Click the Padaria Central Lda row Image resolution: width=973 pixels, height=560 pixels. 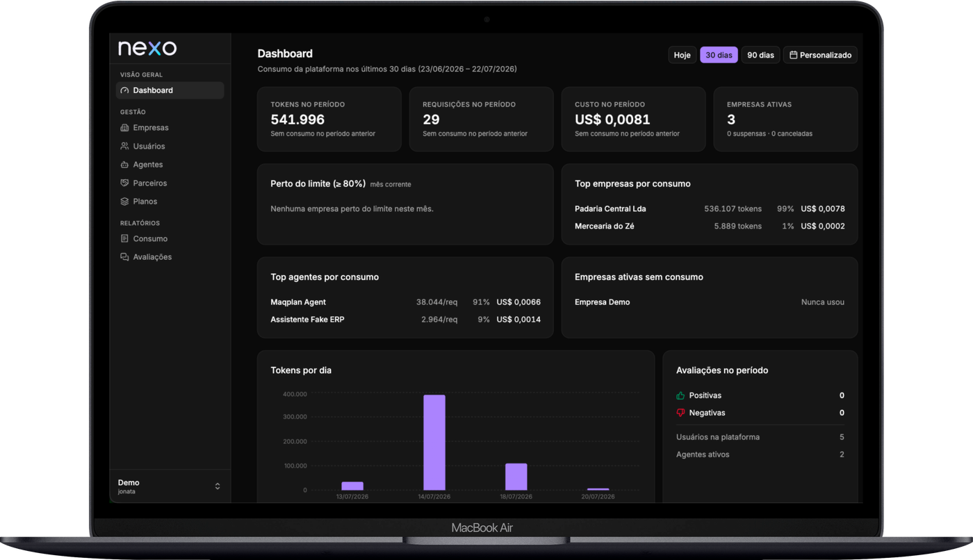(710, 208)
